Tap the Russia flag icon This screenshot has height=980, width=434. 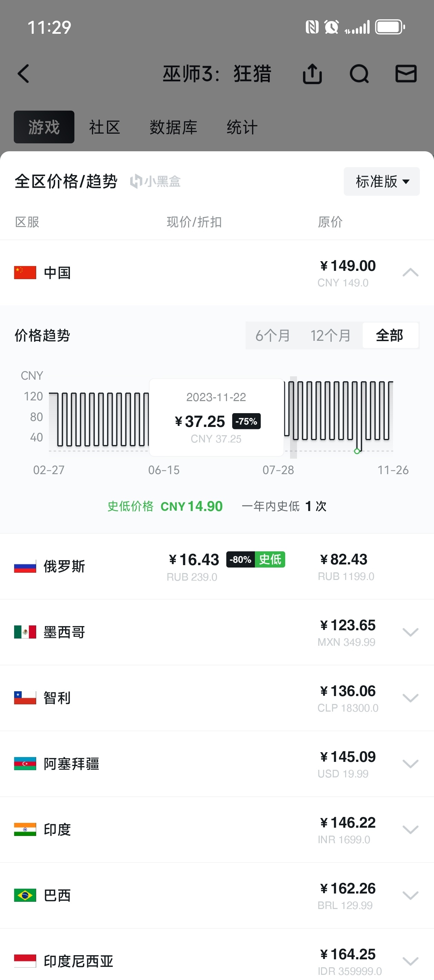25,566
